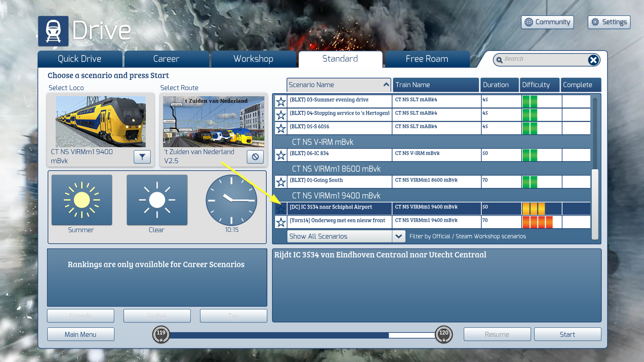Click the difficulty bars of IC 3534 scenario
The image size is (644, 362).
[533, 209]
